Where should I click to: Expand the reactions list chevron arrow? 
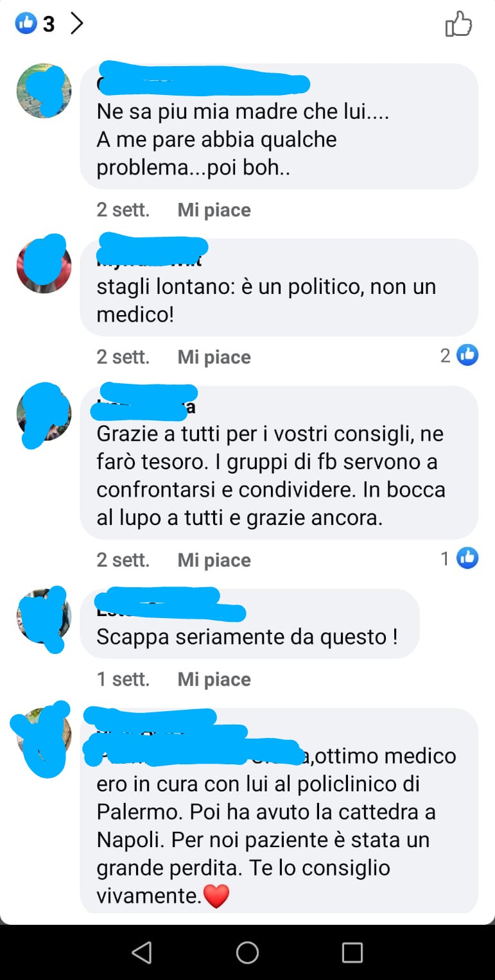[x=76, y=24]
